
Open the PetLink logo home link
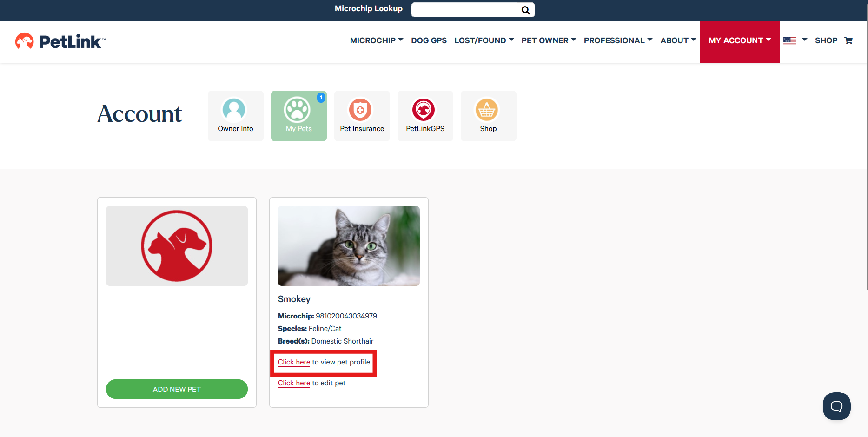click(60, 41)
